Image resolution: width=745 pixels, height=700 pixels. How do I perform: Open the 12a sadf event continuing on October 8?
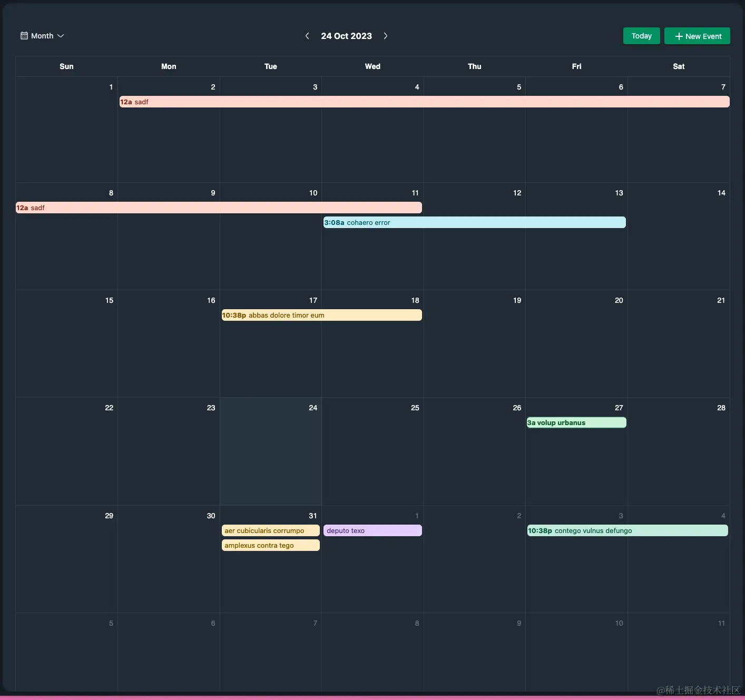coord(219,208)
